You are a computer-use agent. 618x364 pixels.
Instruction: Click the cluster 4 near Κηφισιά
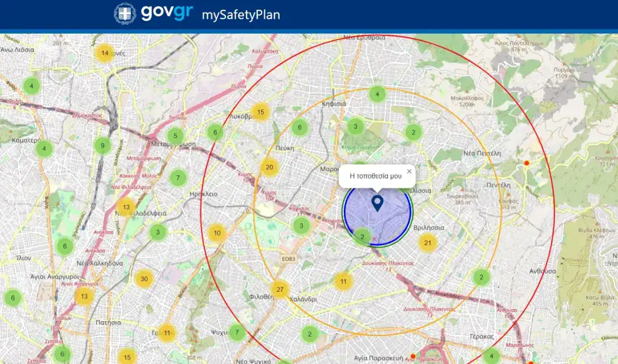377,95
